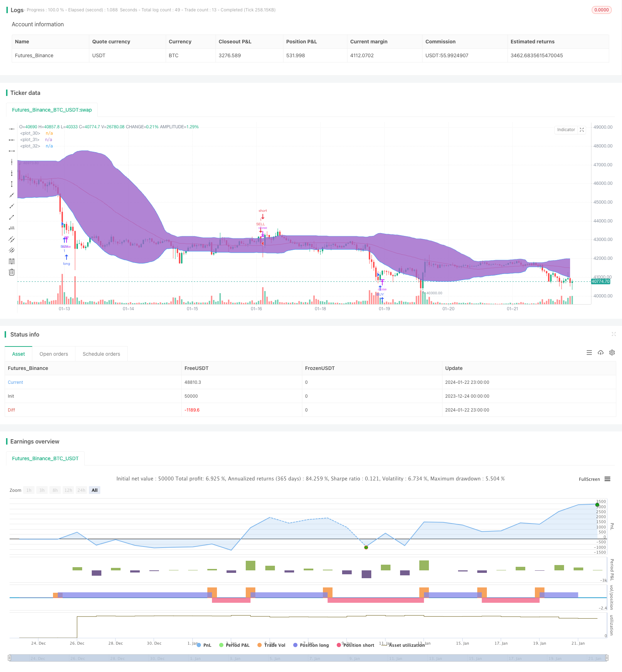Select the diagonal straight line drawing tool
The height and width of the screenshot is (672, 622).
(12, 195)
